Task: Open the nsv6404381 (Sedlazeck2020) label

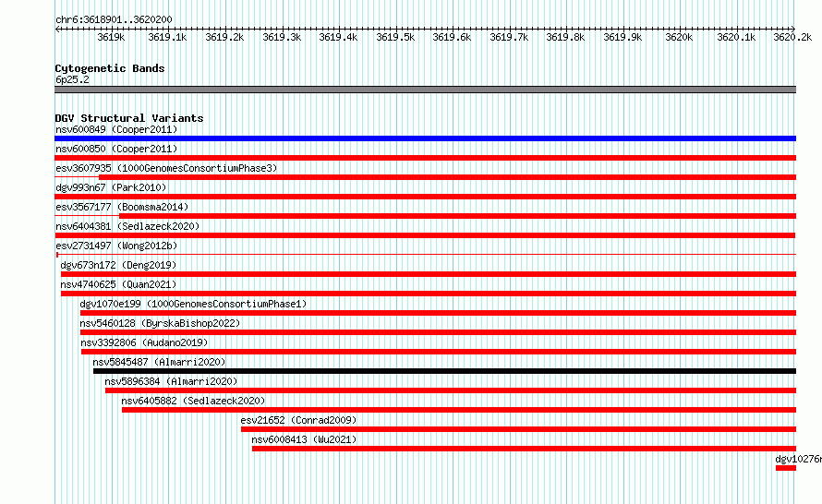Action: tap(127, 226)
